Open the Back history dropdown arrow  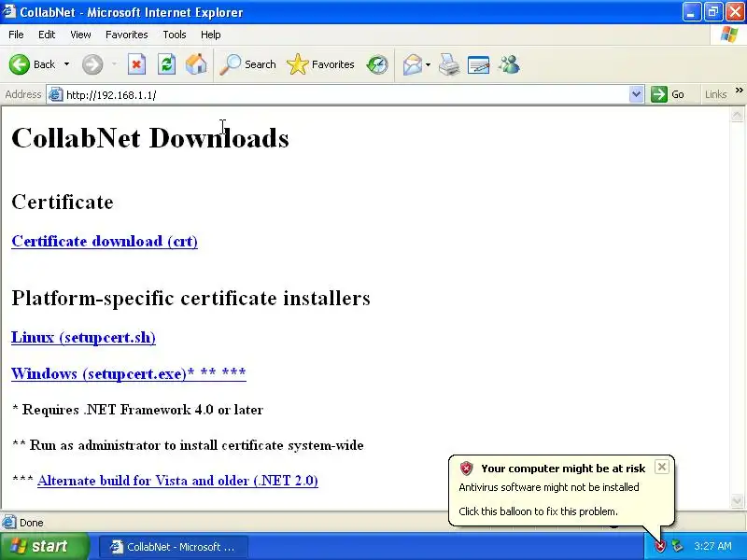(x=66, y=64)
